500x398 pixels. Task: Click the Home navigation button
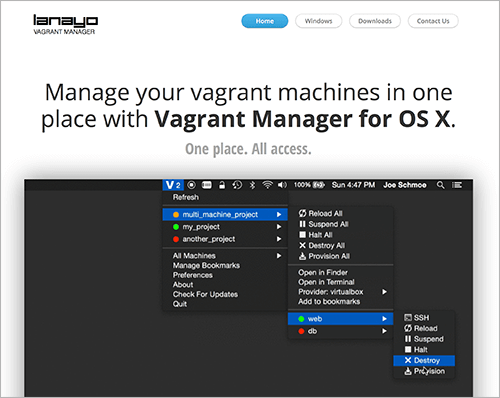(x=265, y=21)
